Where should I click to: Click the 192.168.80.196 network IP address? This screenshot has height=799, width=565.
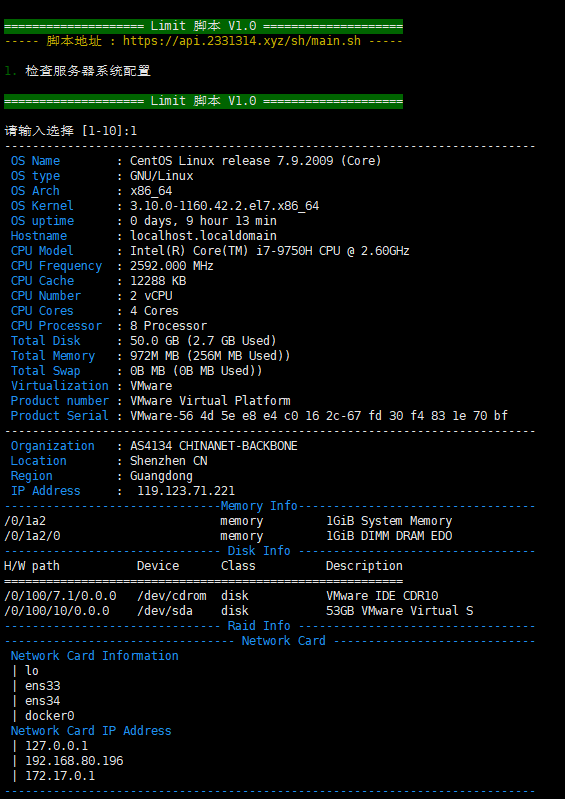[x=74, y=761]
